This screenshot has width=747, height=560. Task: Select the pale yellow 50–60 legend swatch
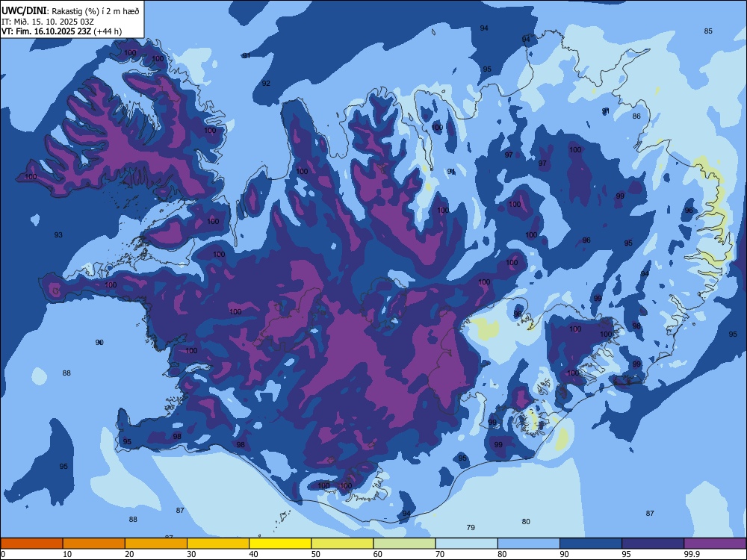[x=342, y=544]
